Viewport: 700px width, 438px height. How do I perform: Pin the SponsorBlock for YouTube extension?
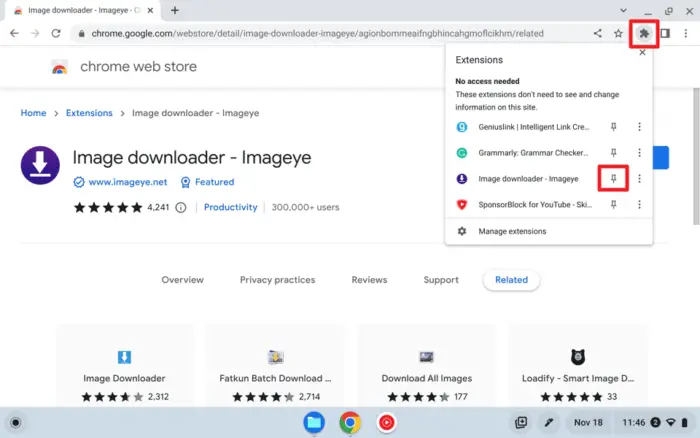[x=613, y=204]
